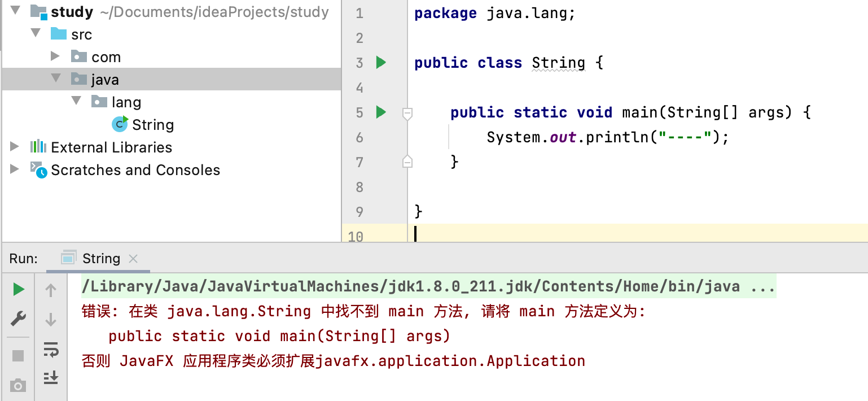Toggle scroll to end of console
Image resolution: width=868 pixels, height=401 pixels.
pos(51,377)
